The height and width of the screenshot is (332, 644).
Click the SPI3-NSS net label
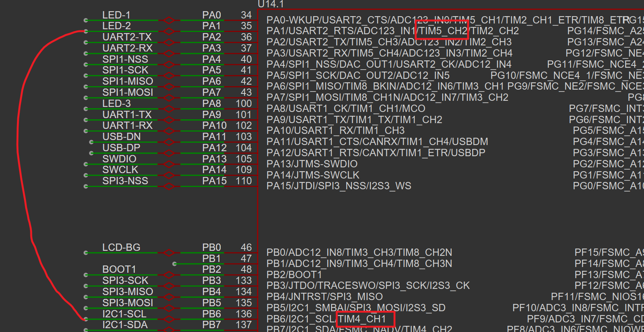point(125,181)
